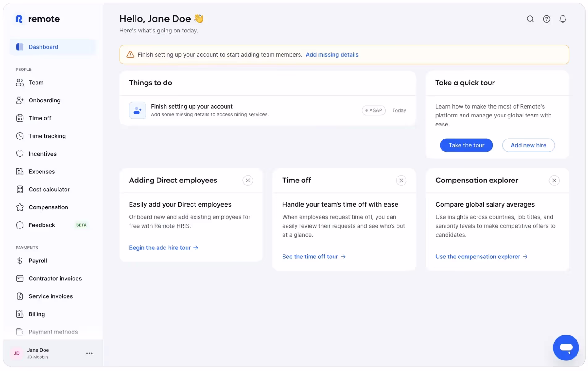Dismiss the Compensation explorer card

pos(554,181)
